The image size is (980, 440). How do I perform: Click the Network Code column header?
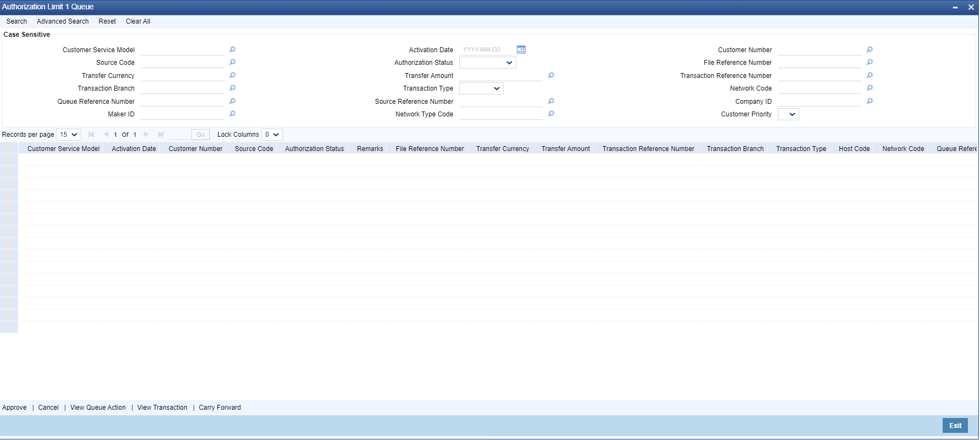(x=903, y=149)
